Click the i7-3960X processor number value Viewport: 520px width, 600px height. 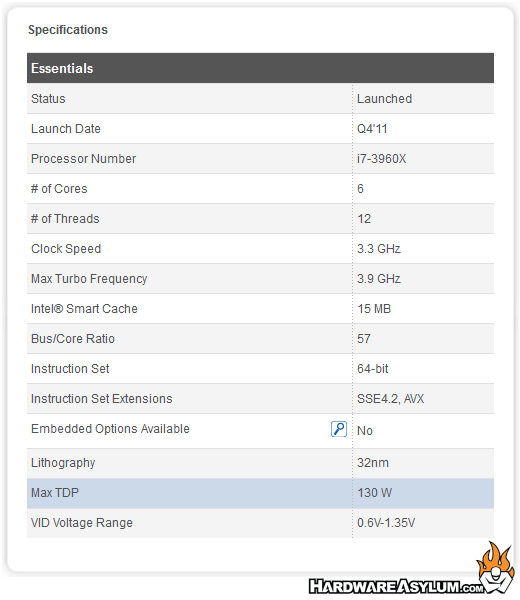(x=381, y=159)
